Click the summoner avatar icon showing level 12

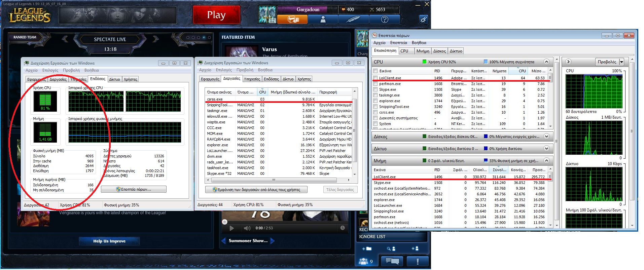tap(267, 14)
